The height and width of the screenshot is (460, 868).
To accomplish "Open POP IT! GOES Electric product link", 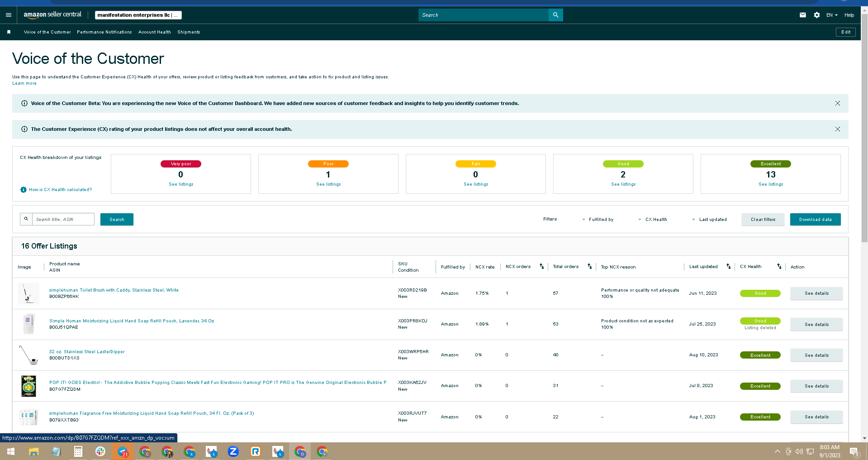I will coord(218,383).
